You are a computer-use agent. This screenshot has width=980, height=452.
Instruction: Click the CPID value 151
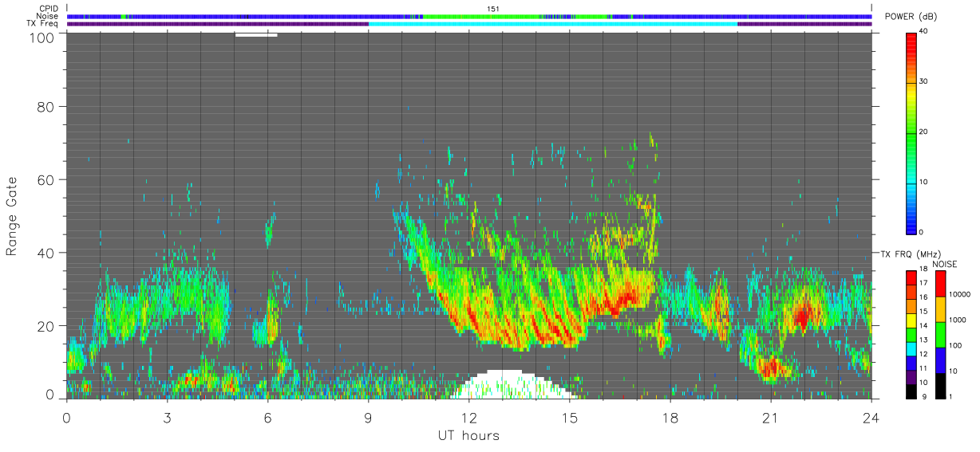(493, 9)
